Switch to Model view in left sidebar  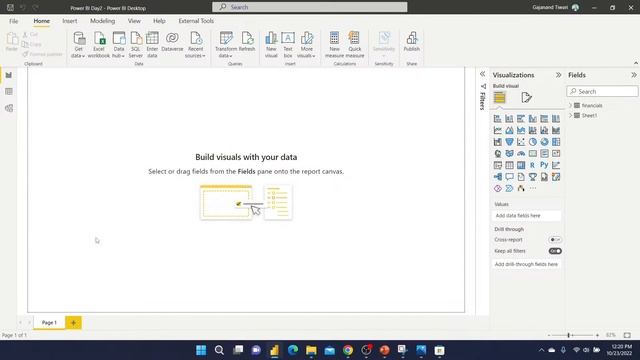(9, 108)
